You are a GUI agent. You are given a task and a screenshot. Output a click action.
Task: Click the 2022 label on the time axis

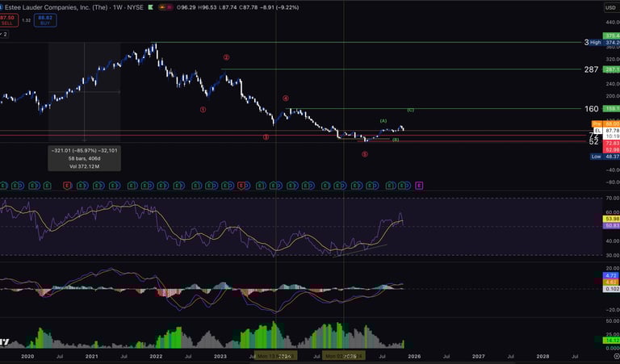[156, 356]
